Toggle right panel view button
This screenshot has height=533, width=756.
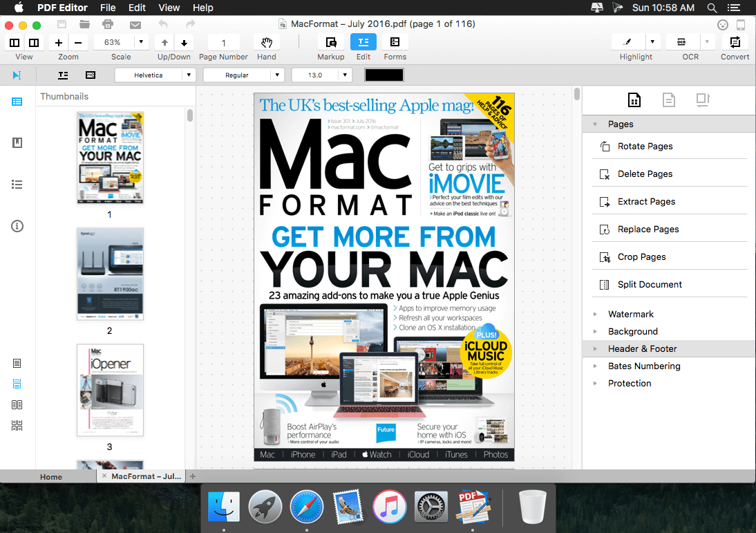34,42
